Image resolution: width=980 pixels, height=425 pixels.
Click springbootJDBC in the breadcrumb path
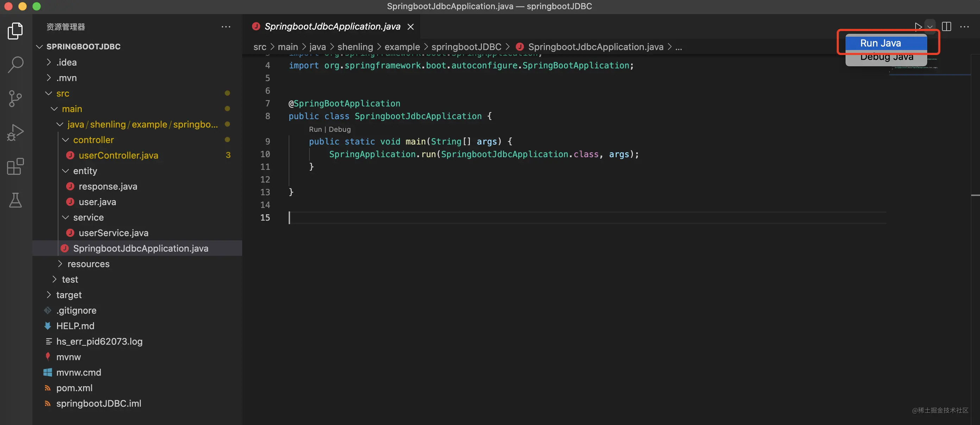pyautogui.click(x=466, y=47)
